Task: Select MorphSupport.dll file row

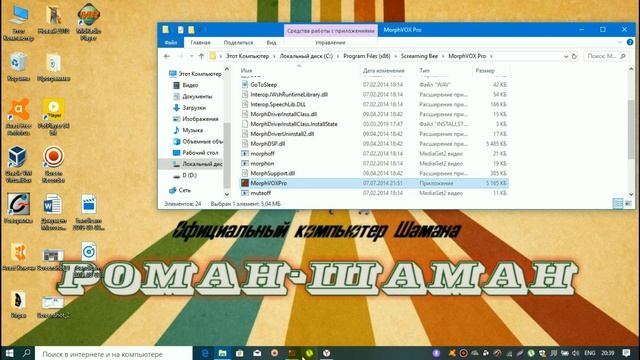Action: tap(374, 173)
